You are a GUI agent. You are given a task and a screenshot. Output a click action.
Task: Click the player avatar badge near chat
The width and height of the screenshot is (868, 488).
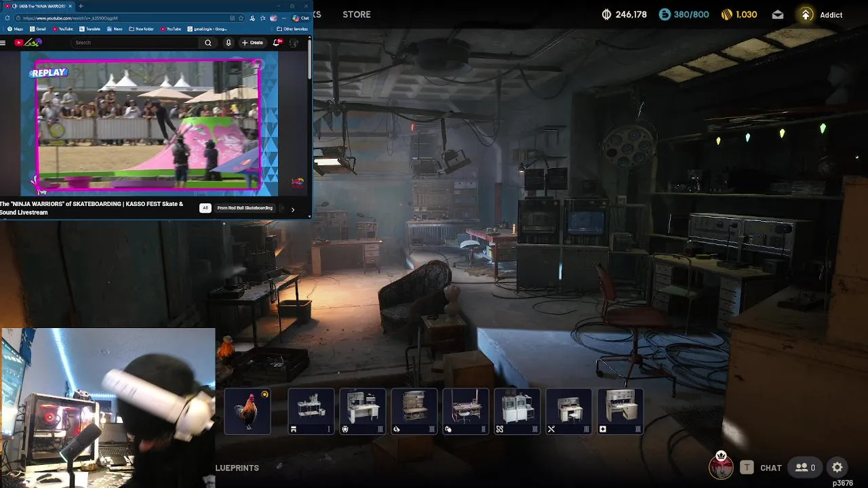pyautogui.click(x=721, y=466)
